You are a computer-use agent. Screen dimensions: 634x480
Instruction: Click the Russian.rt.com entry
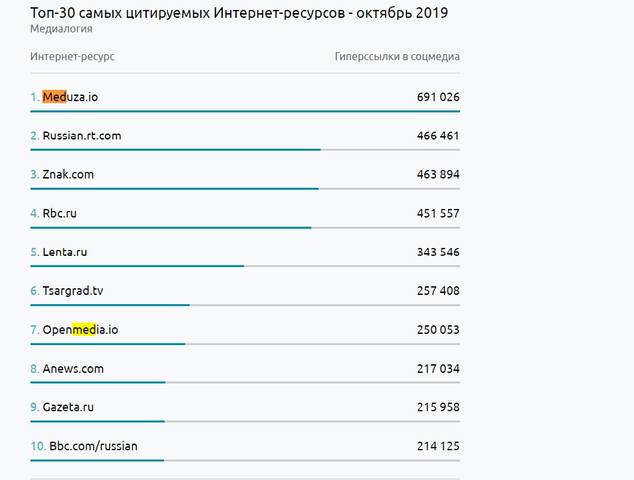(81, 136)
